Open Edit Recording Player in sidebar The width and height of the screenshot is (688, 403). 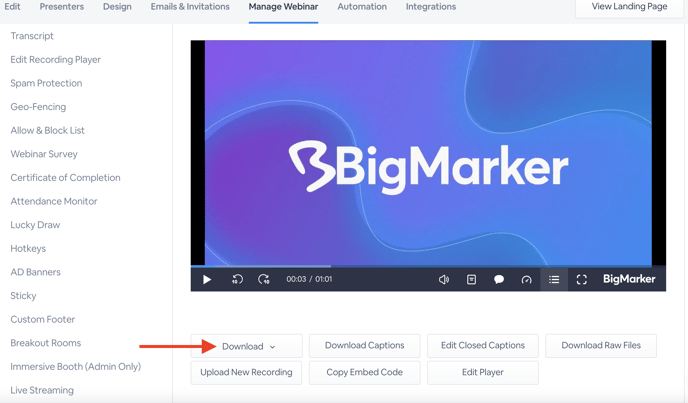(56, 60)
